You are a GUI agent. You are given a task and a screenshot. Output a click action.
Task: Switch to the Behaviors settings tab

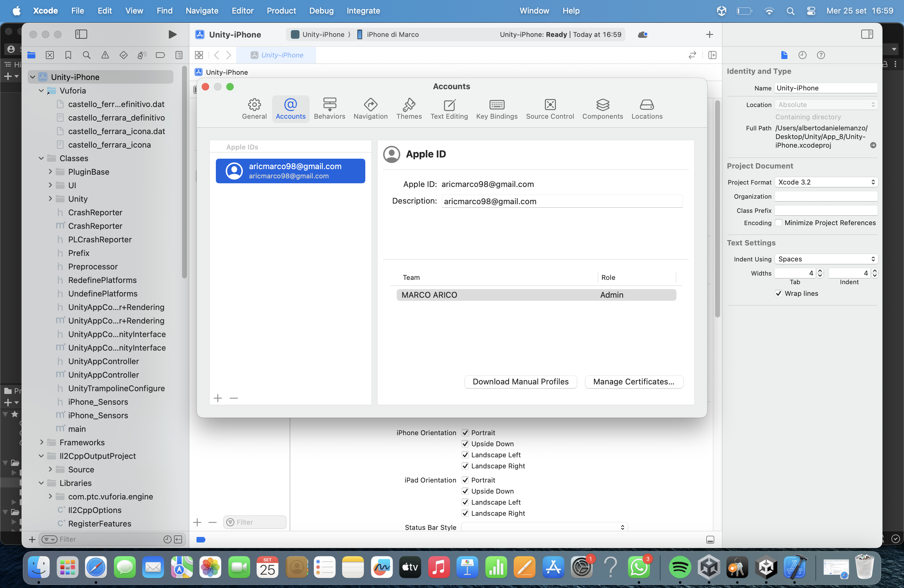coord(329,109)
